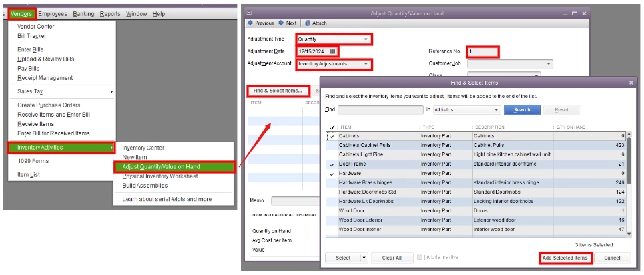Click the Attach paperclip icon
The height and width of the screenshot is (275, 644).
tap(307, 23)
